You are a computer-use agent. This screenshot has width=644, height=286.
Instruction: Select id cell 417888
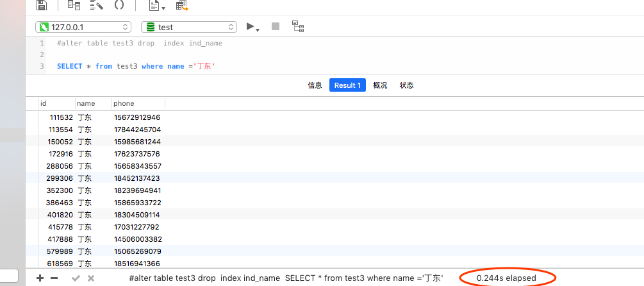tap(61, 239)
